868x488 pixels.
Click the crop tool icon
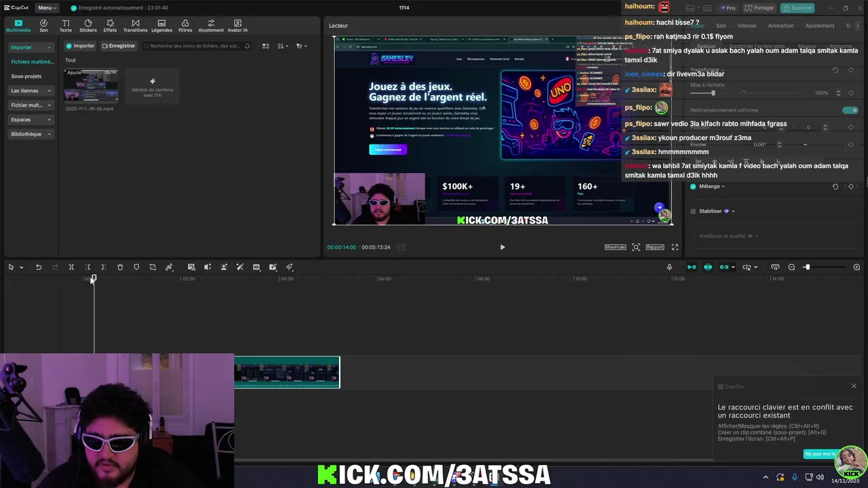(153, 267)
